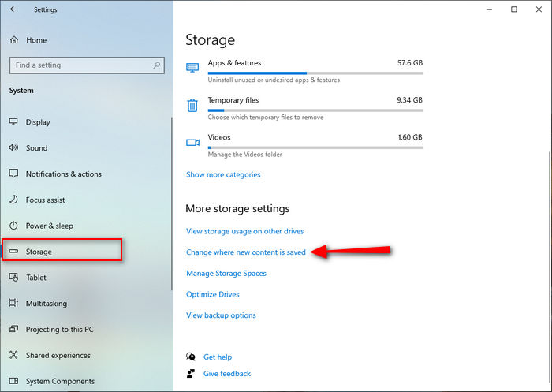552x392 pixels.
Task: Click the Multitasking icon
Action: click(13, 303)
